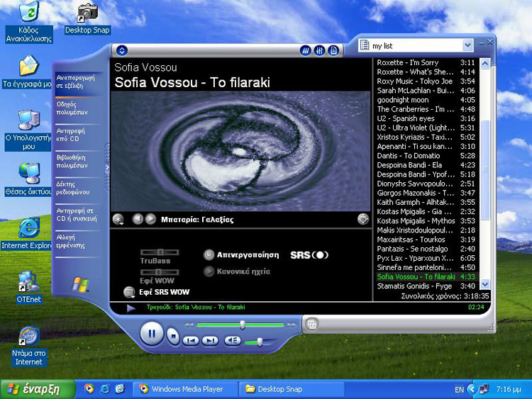The height and width of the screenshot is (399, 532).
Task: Open the my list playlist dropdown
Action: (x=467, y=45)
